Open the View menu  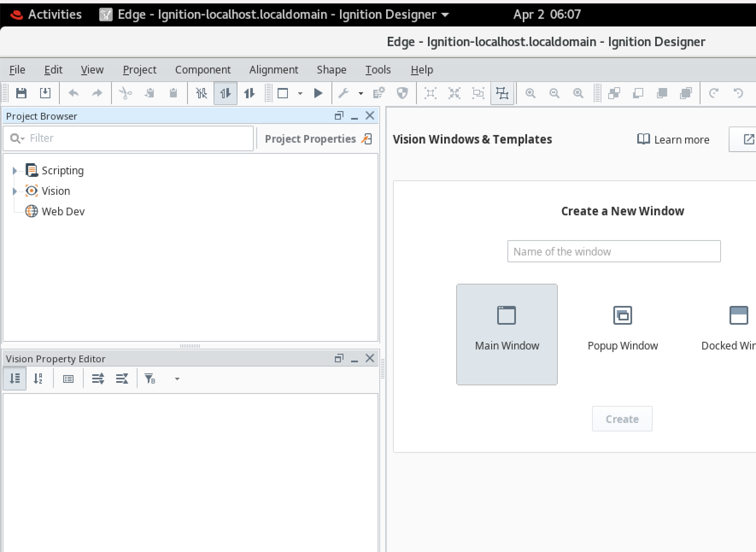(x=92, y=70)
